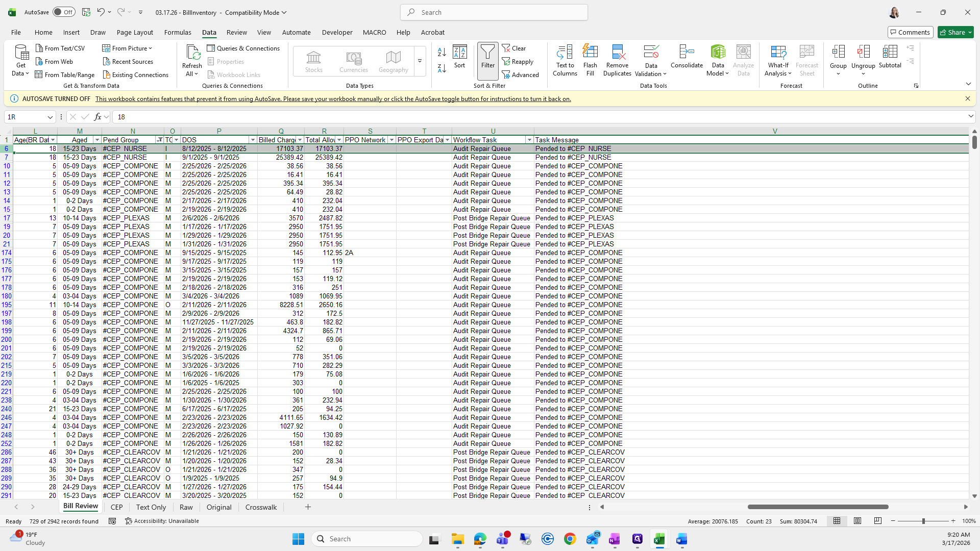Click the Sort A to Z icon
The width and height of the screenshot is (980, 551).
(x=442, y=52)
